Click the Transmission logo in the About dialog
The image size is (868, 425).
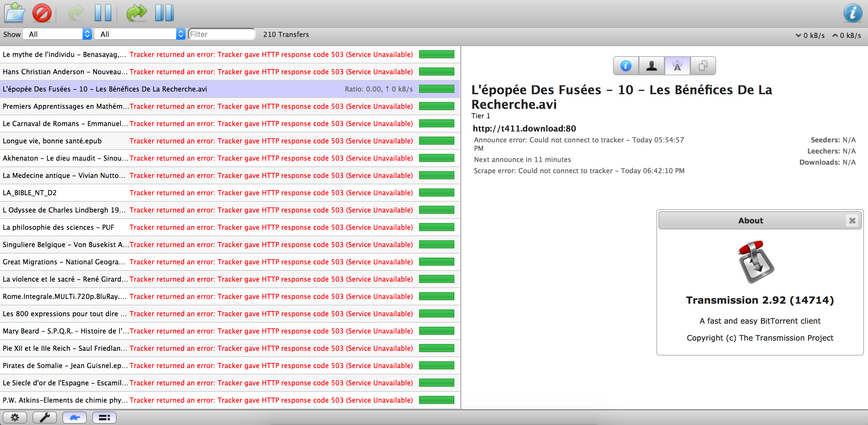[756, 262]
